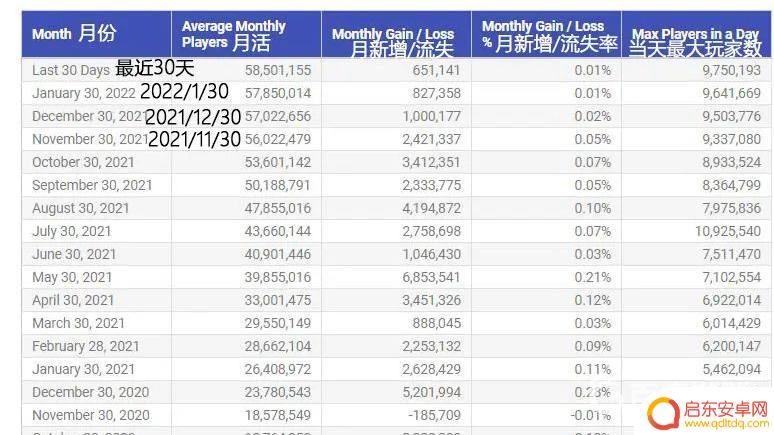Viewport: 774px width, 435px height.
Task: Click average players value 53,601,142
Action: [x=278, y=162]
